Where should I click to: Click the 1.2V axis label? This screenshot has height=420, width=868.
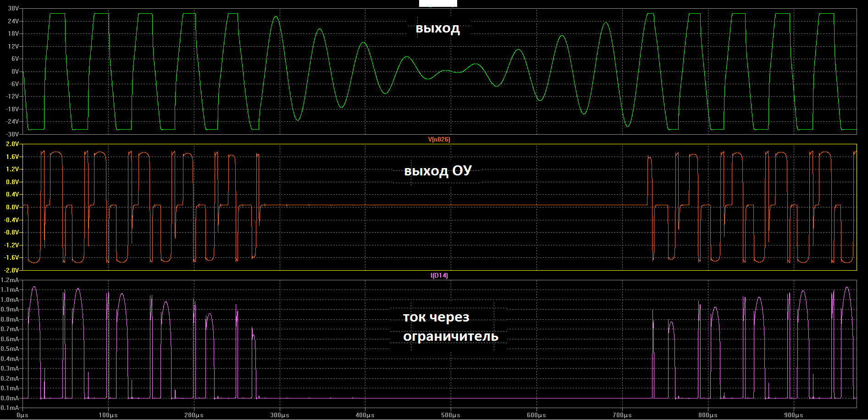12,169
